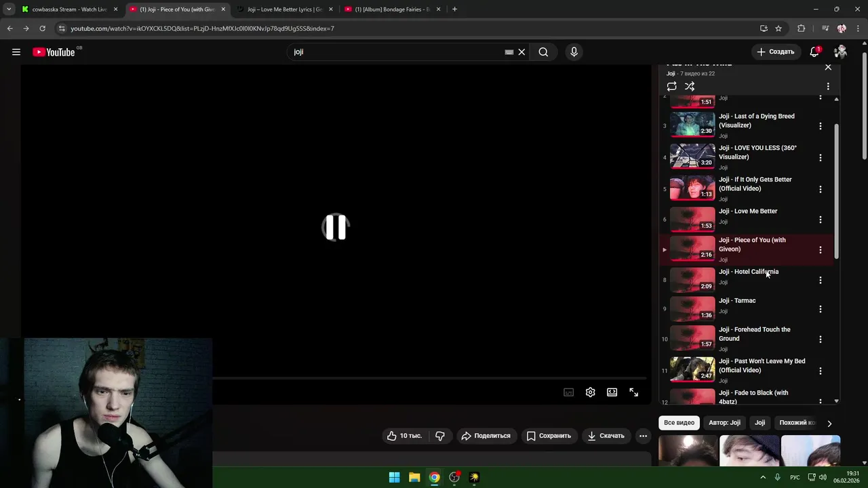Open YouTube notifications bell
Screen dimensions: 868x488
coord(815,52)
